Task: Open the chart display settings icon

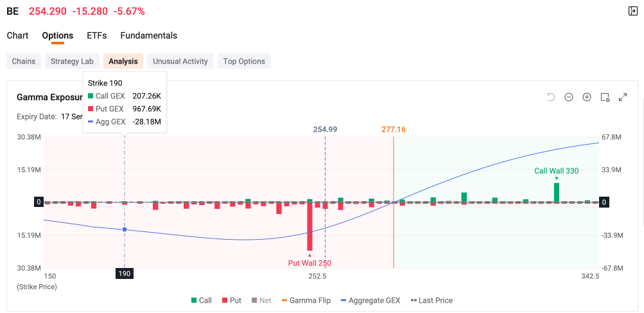Action: (605, 97)
